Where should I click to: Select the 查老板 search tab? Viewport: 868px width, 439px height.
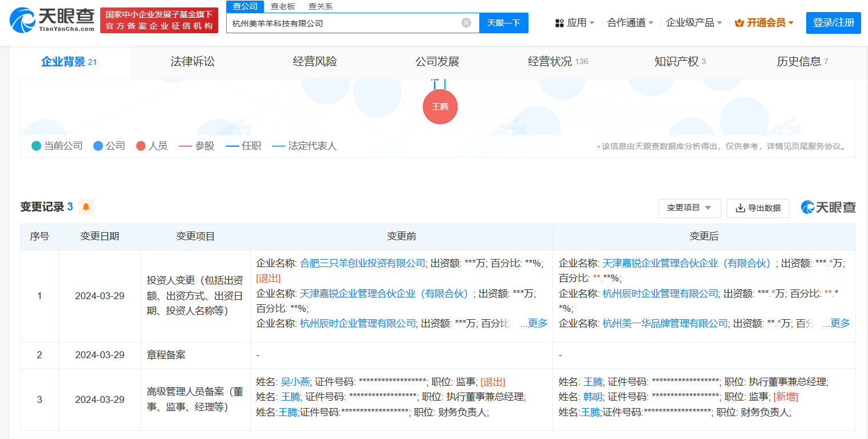click(x=283, y=6)
